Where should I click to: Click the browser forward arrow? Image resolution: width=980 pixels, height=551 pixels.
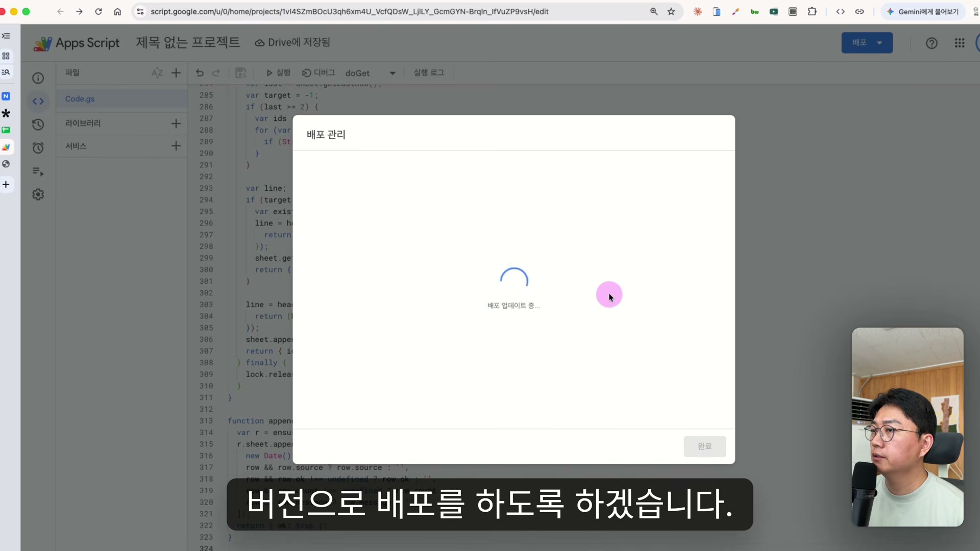[79, 11]
